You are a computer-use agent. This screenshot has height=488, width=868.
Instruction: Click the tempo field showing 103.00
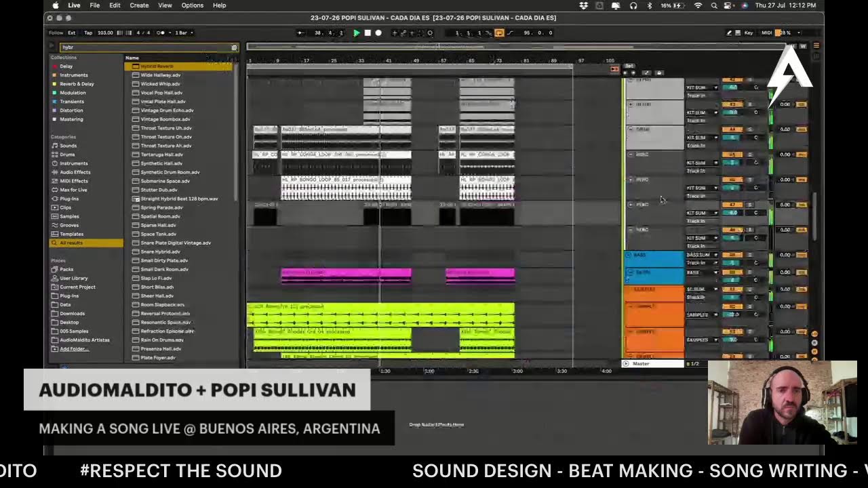pyautogui.click(x=105, y=33)
